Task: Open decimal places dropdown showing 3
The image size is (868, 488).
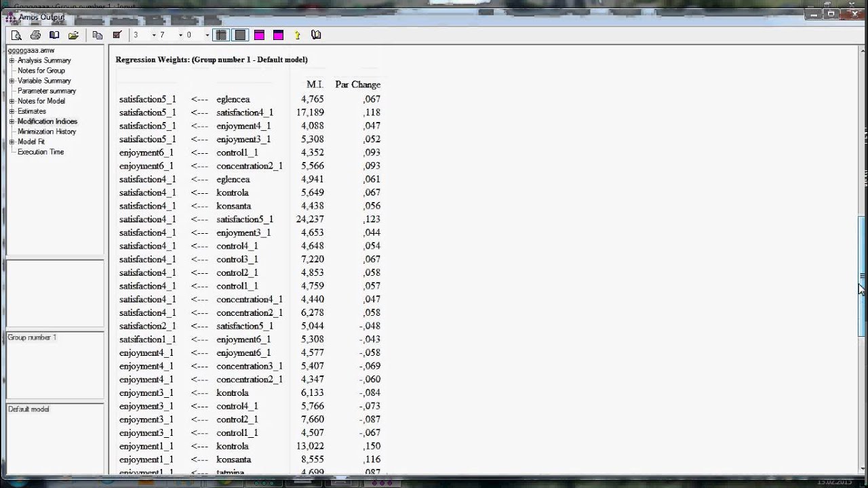Action: (153, 35)
